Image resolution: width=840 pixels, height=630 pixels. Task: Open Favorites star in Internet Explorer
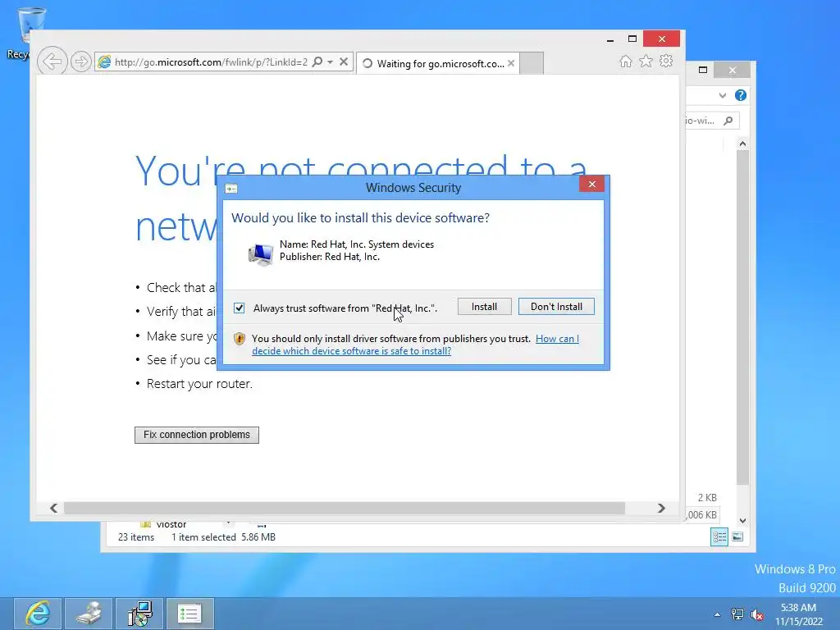(646, 61)
